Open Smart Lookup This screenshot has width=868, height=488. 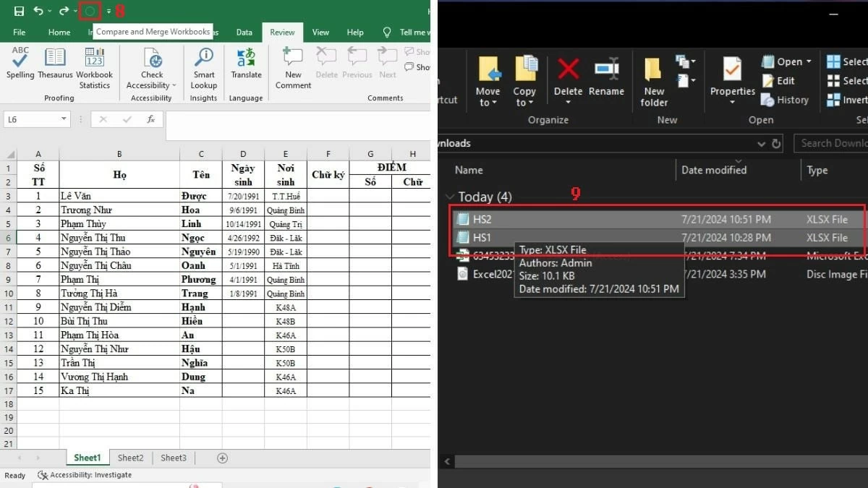click(203, 65)
